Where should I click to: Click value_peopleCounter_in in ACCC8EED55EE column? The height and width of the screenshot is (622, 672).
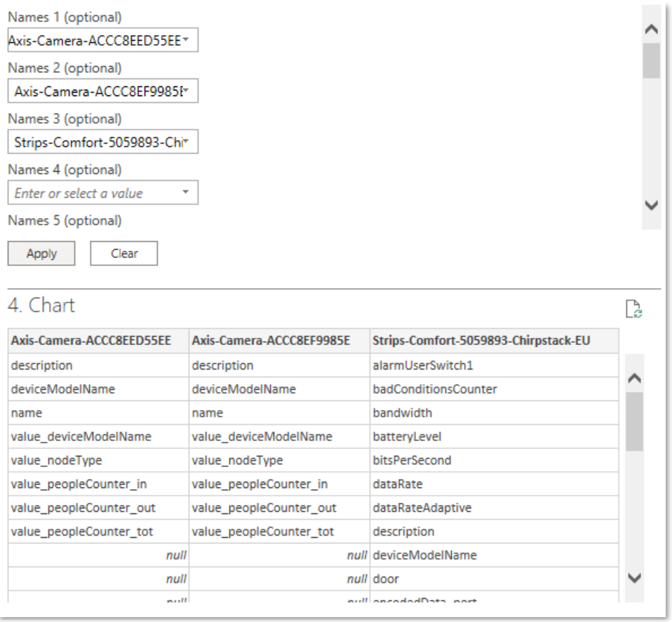(x=98, y=484)
